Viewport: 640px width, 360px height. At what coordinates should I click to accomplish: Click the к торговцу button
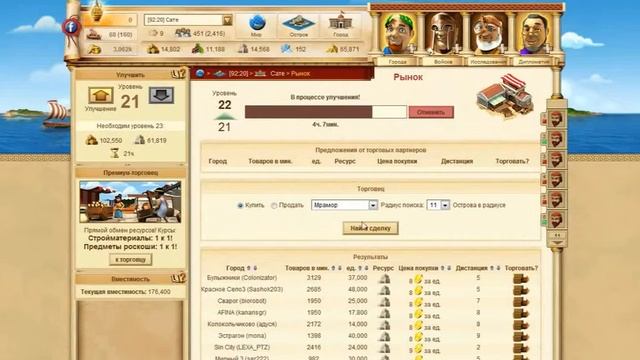tap(131, 260)
